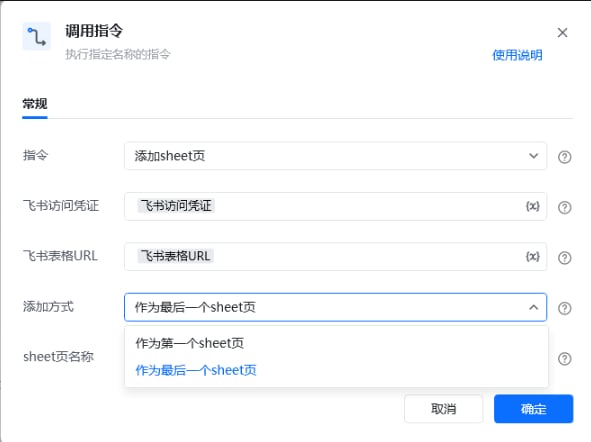Select the 作为最后一个sheet页 option in the list

(336, 370)
